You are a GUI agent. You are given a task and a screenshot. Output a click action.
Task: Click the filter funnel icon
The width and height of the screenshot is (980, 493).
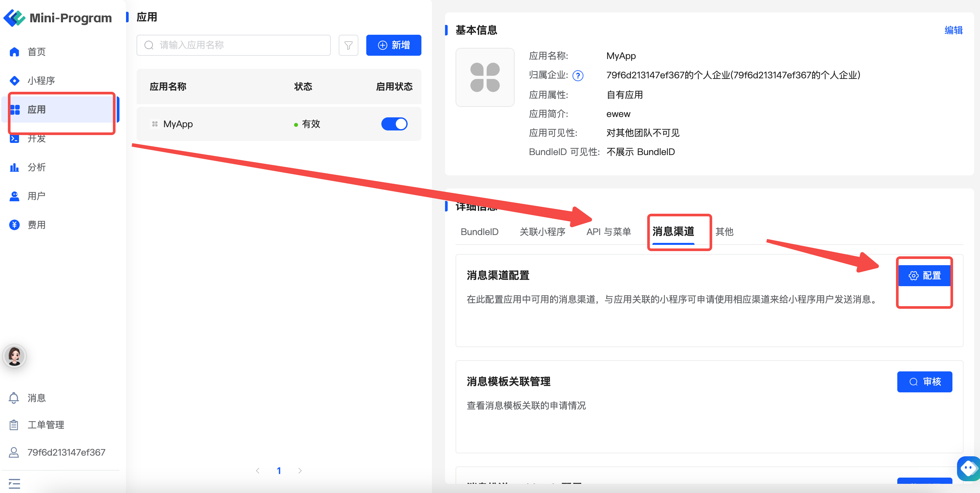tap(348, 45)
